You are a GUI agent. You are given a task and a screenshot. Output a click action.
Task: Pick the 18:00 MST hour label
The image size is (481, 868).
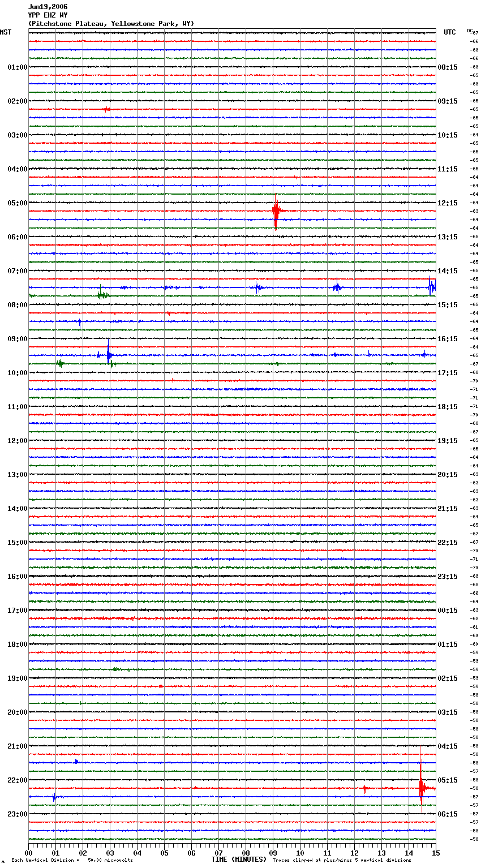17,644
